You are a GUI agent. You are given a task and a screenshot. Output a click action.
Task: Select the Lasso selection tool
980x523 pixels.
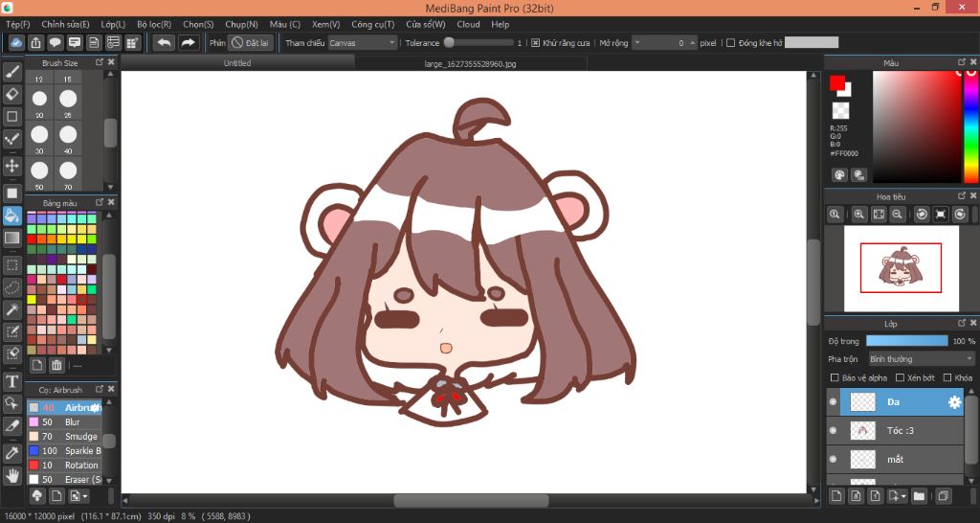pos(12,286)
